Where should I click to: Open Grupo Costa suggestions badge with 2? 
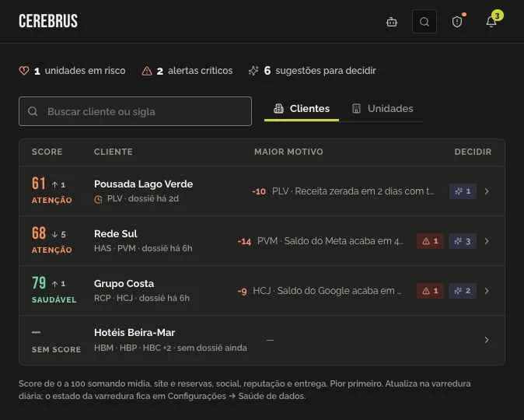(463, 291)
